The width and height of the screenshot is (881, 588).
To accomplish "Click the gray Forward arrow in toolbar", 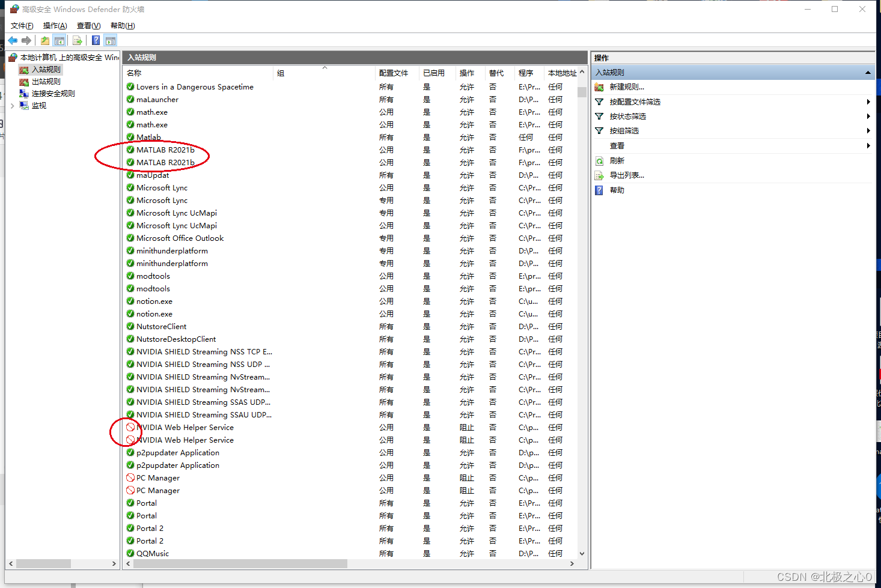I will click(x=26, y=41).
